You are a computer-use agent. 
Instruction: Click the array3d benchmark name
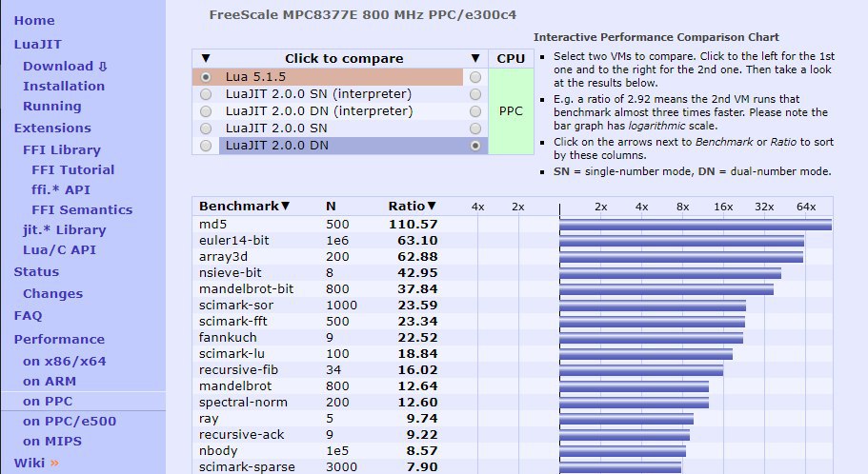tap(223, 257)
